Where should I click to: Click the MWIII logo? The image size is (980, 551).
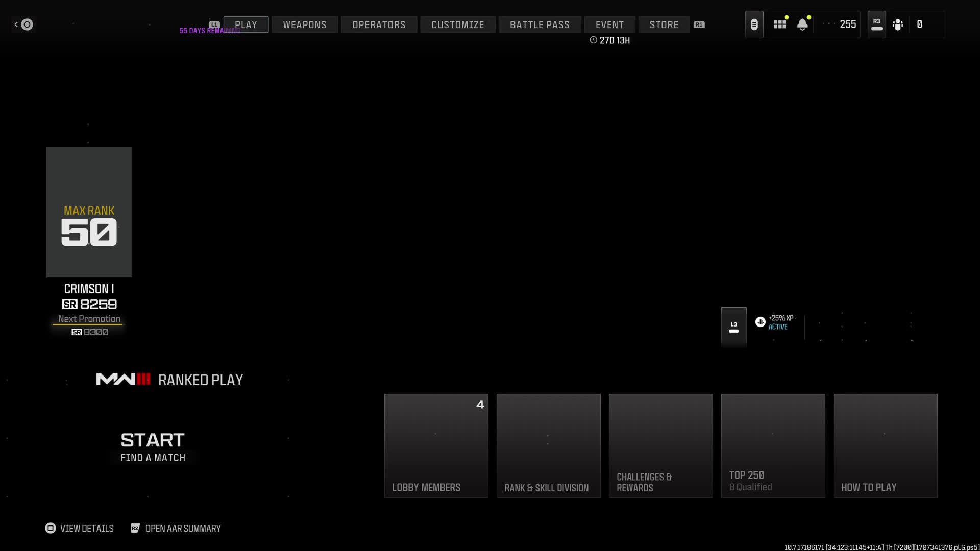point(124,379)
